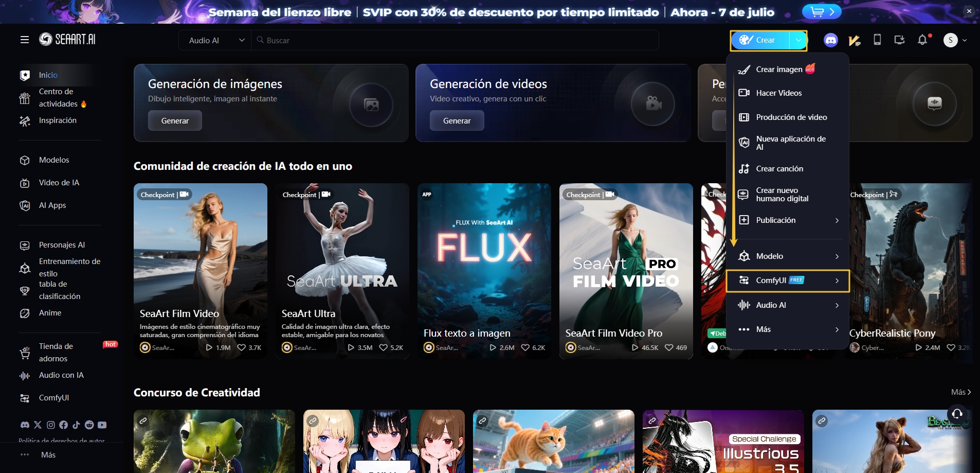Open the TikTok social icon in the sidebar
The image size is (980, 473).
pos(76,425)
